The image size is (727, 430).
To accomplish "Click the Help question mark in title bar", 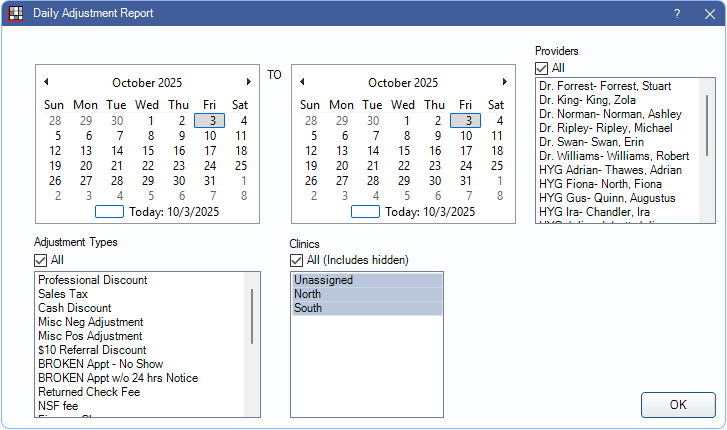I will point(677,14).
